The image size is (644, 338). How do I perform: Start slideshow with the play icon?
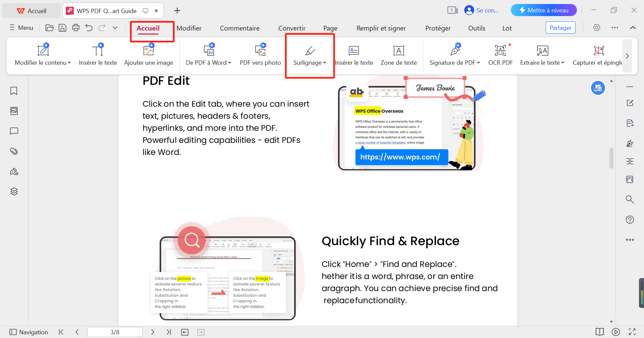616,332
